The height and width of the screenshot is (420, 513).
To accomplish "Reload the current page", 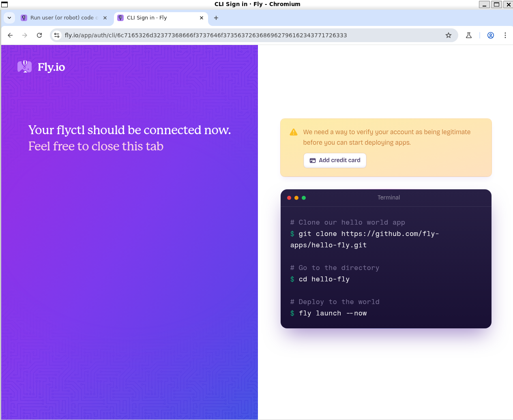I will (x=39, y=35).
